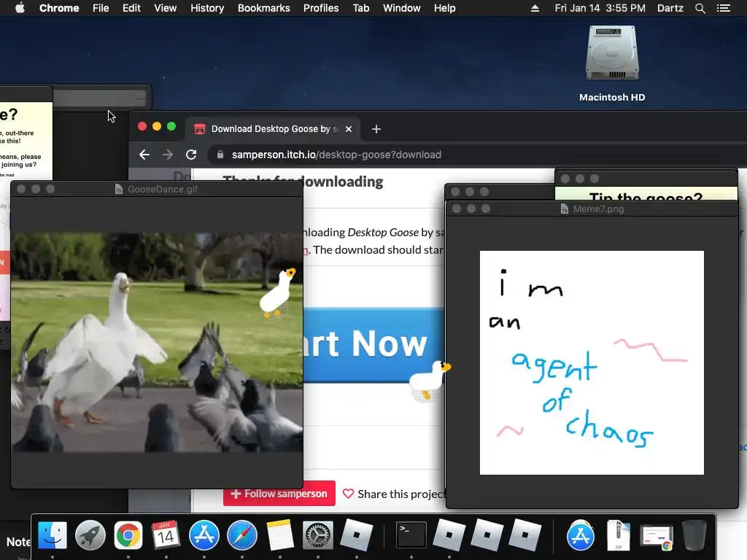Screen dimensions: 747x560
Task: Click the Dartz user name in menu bar
Action: click(x=670, y=8)
